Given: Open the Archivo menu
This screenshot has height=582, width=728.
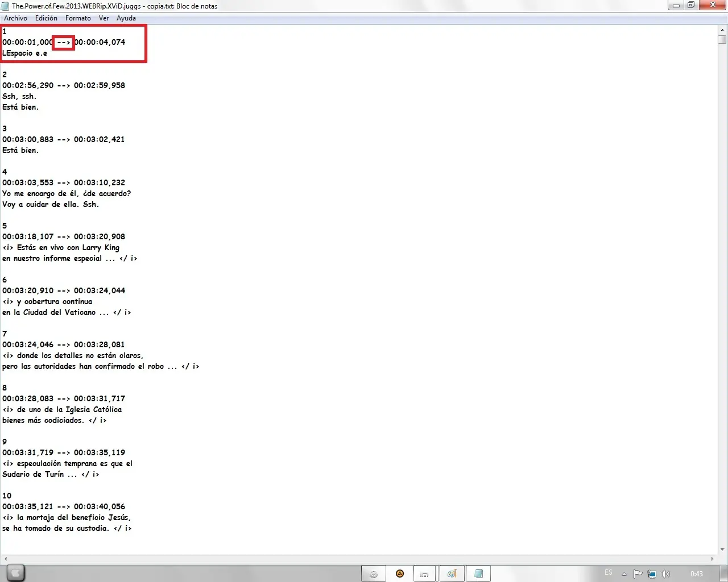Looking at the screenshot, I should point(15,18).
